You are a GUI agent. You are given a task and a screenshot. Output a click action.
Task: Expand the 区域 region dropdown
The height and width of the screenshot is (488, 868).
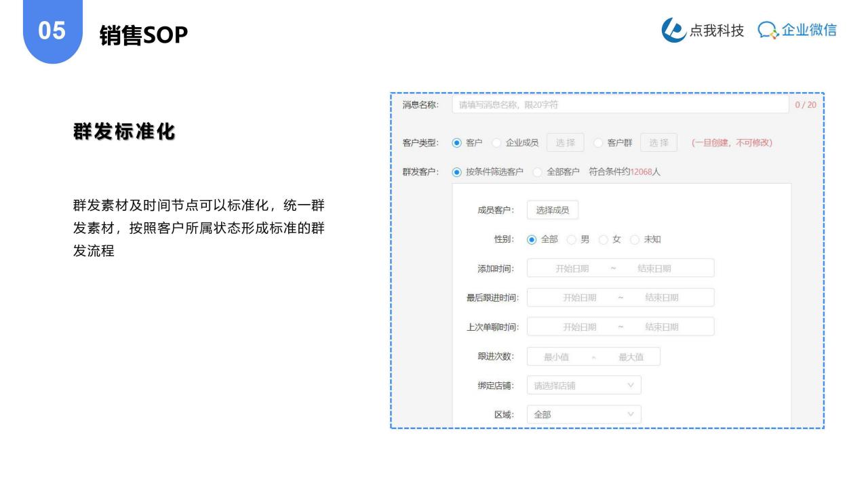coord(584,414)
